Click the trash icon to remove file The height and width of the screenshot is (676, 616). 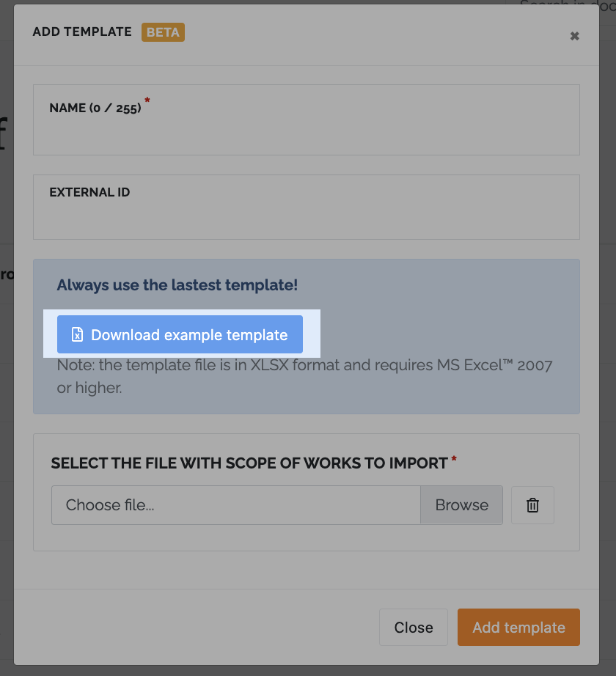tap(532, 505)
